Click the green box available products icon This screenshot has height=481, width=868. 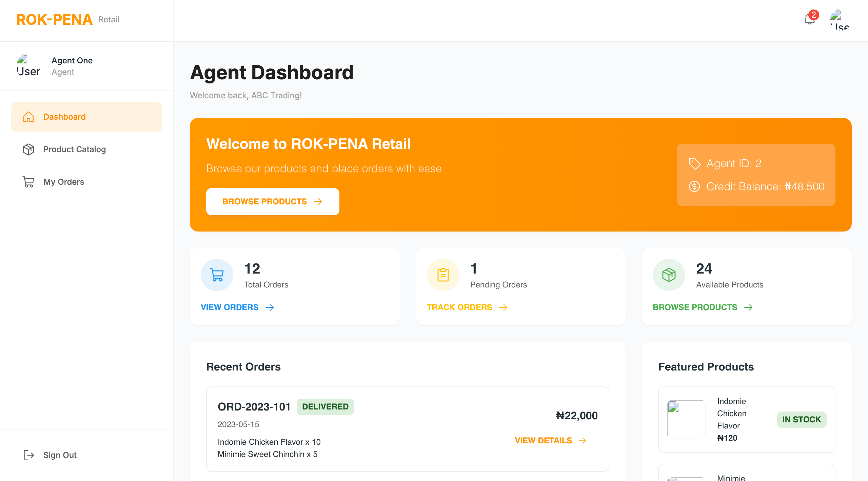coord(669,275)
